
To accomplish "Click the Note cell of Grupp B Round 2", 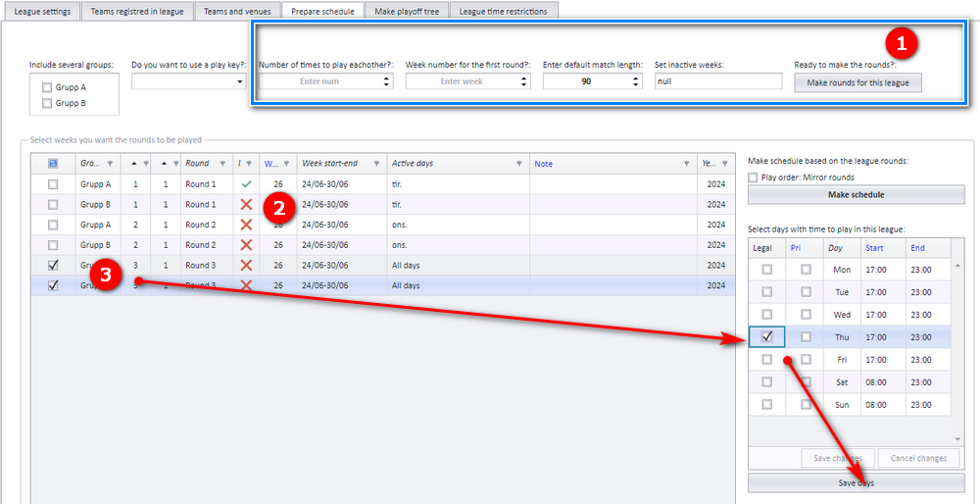I will click(613, 245).
